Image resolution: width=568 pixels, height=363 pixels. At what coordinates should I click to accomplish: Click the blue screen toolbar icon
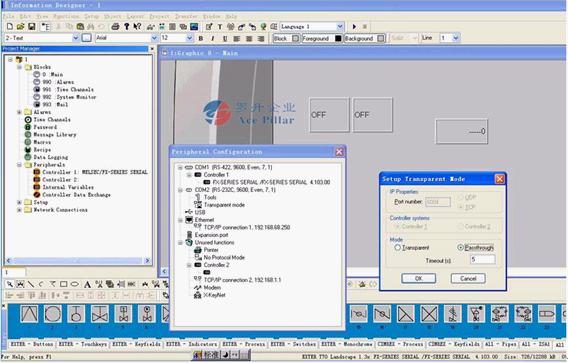point(194,26)
